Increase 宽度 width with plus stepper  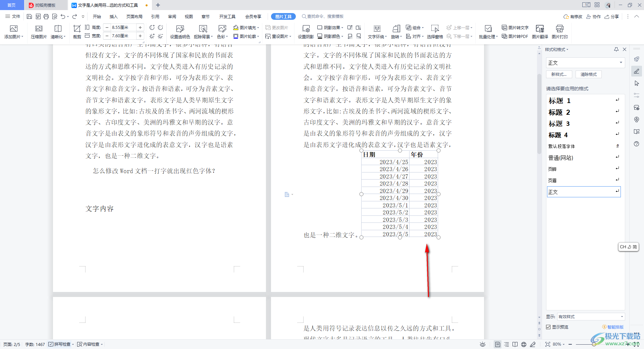coord(140,36)
